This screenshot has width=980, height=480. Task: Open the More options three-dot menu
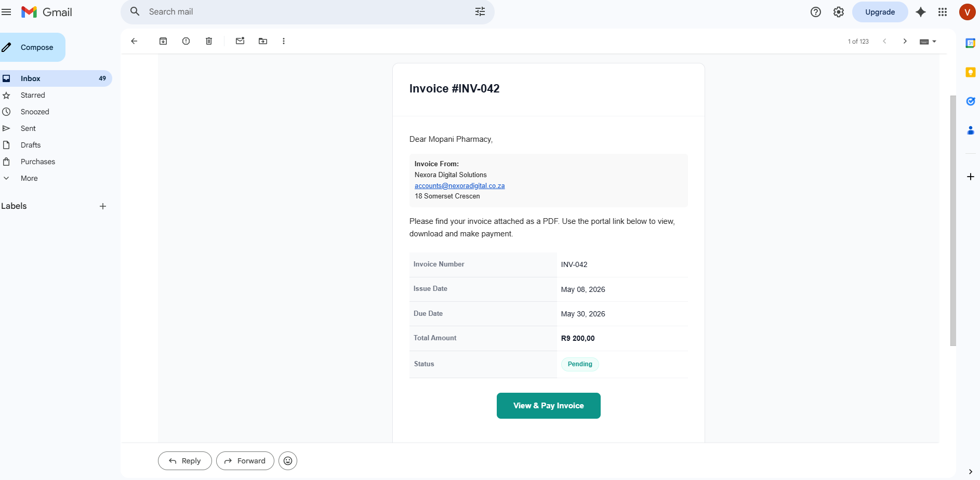(x=284, y=41)
